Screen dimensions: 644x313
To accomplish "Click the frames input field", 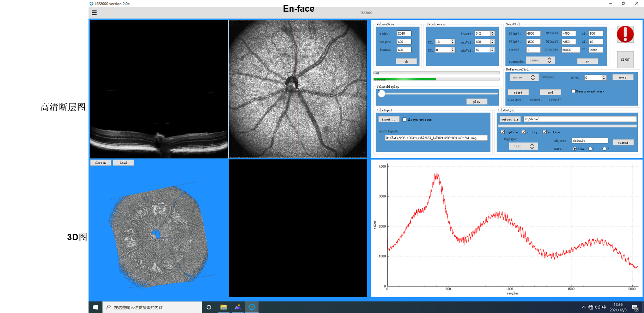I will point(404,50).
